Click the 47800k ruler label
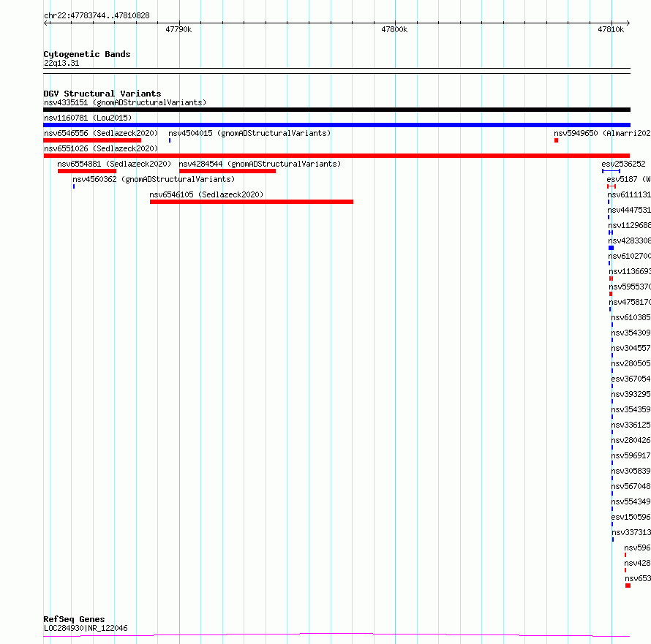 coord(394,29)
